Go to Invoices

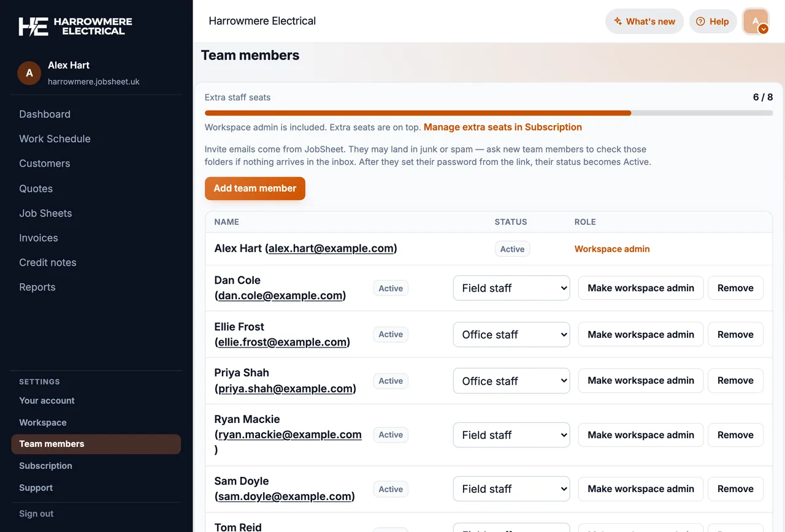[x=39, y=238]
